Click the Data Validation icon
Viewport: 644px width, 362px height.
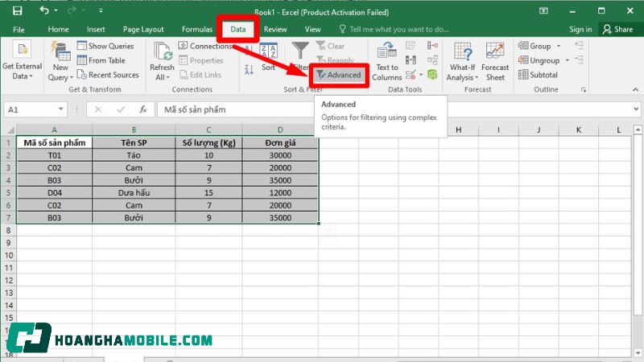411,75
